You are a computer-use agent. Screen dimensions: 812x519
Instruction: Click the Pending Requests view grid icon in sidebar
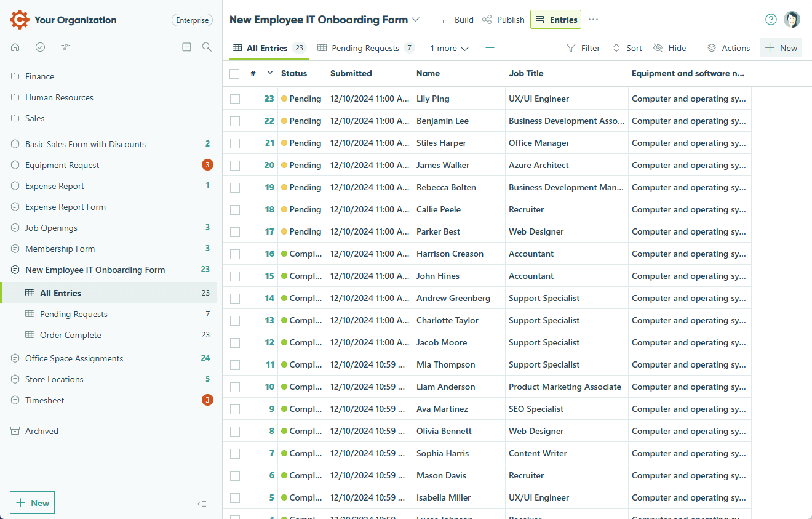click(30, 314)
